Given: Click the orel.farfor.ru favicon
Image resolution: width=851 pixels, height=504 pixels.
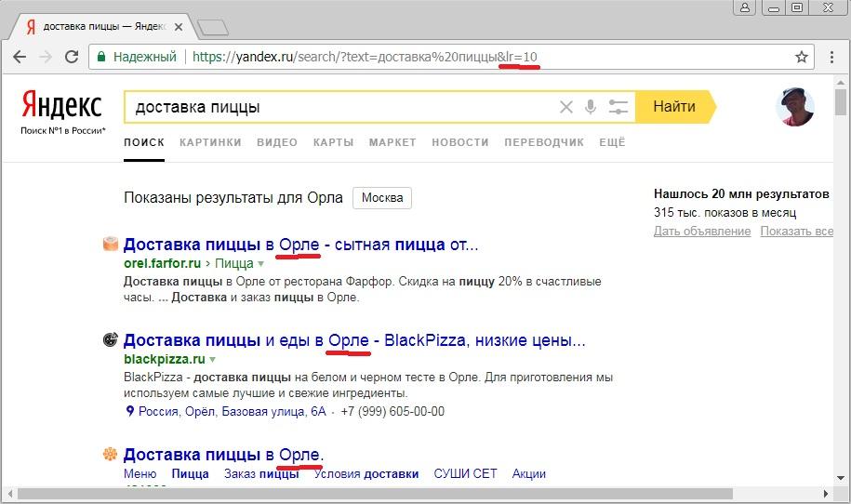Looking at the screenshot, I should pyautogui.click(x=110, y=245).
